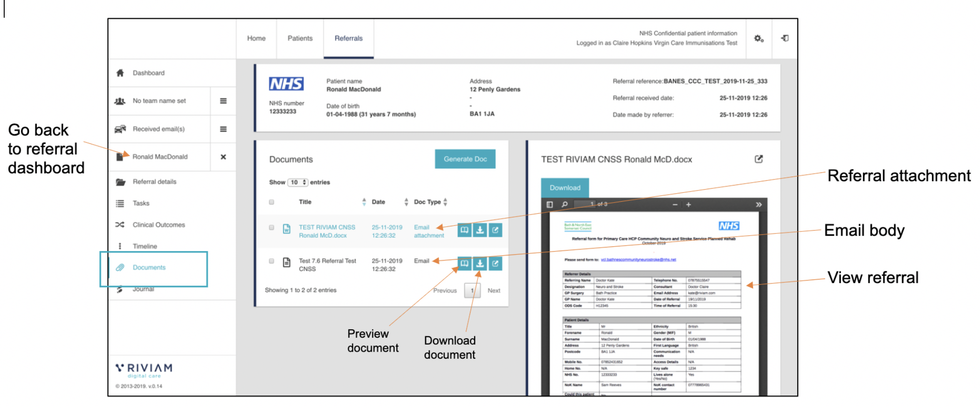This screenshot has width=980, height=408.
Task: Toggle the PDF viewer sidebar icon
Action: 550,204
